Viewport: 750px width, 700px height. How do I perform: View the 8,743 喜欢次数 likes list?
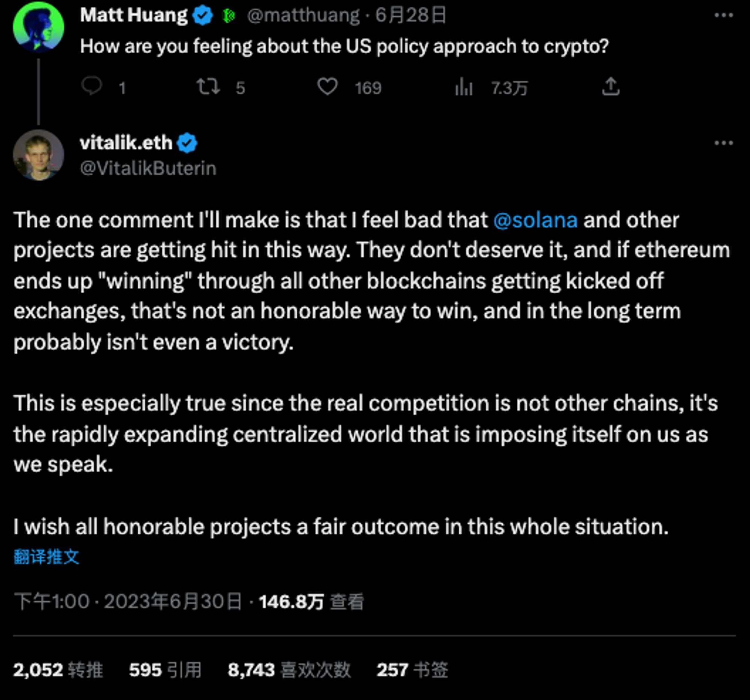pyautogui.click(x=289, y=670)
